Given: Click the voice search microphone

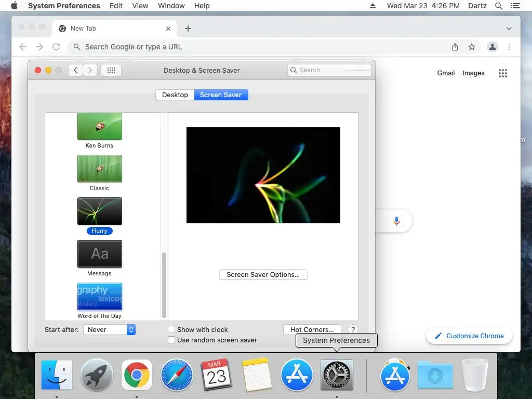Looking at the screenshot, I should (x=396, y=221).
